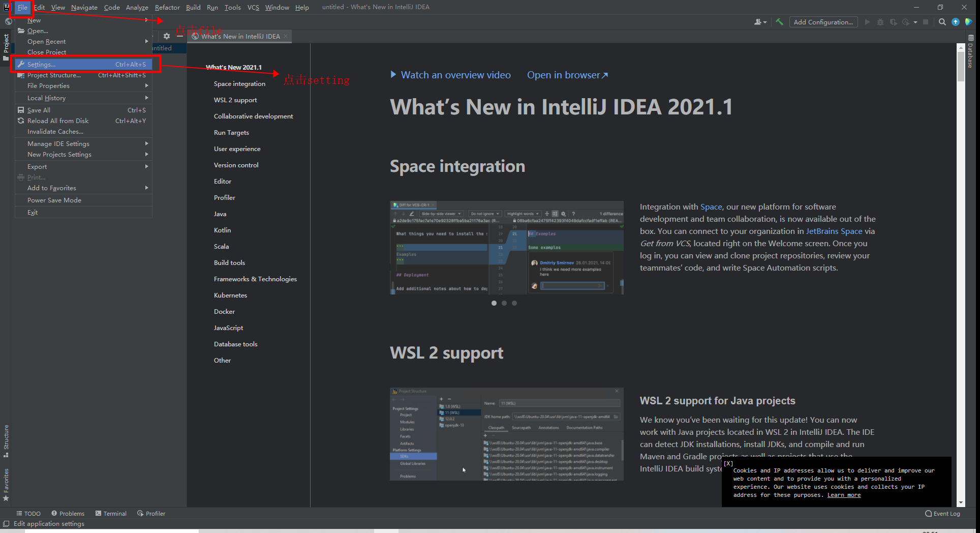Screen dimensions: 980x533
Task: Expand the Add to Favorites submenu
Action: pyautogui.click(x=146, y=188)
